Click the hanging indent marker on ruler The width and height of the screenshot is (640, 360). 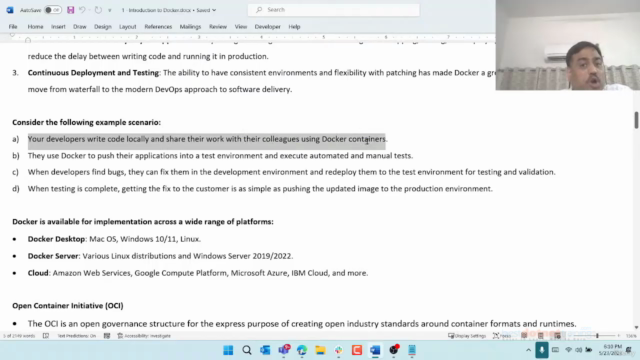click(28, 40)
